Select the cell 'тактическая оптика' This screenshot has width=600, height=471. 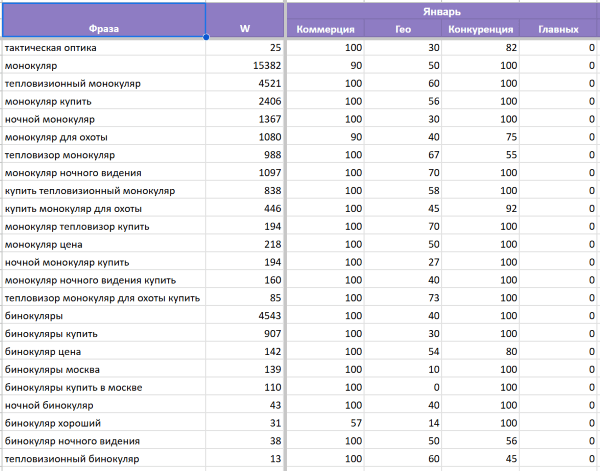coord(104,48)
